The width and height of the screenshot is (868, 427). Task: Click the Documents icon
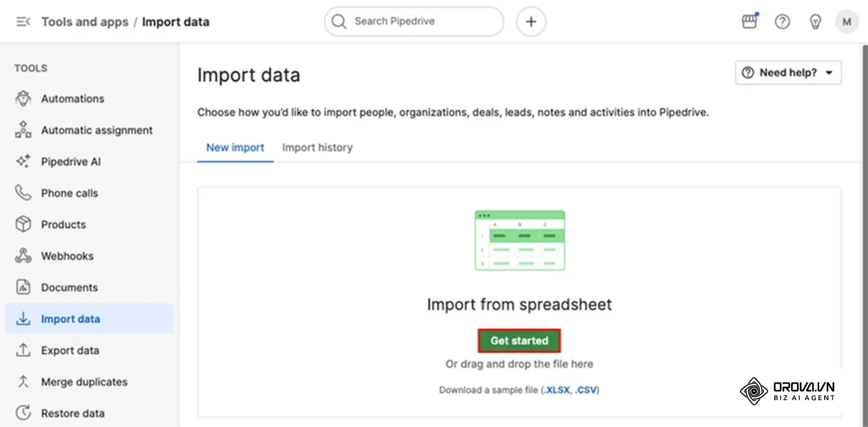(23, 287)
